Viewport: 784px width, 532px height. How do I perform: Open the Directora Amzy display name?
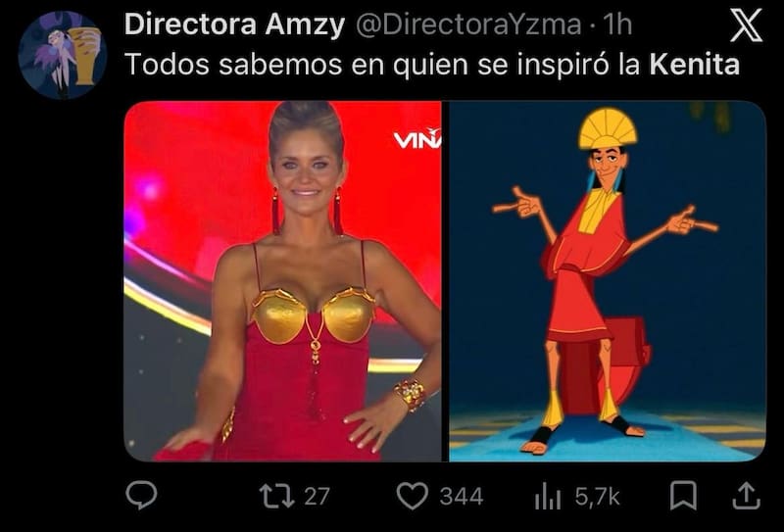click(234, 24)
